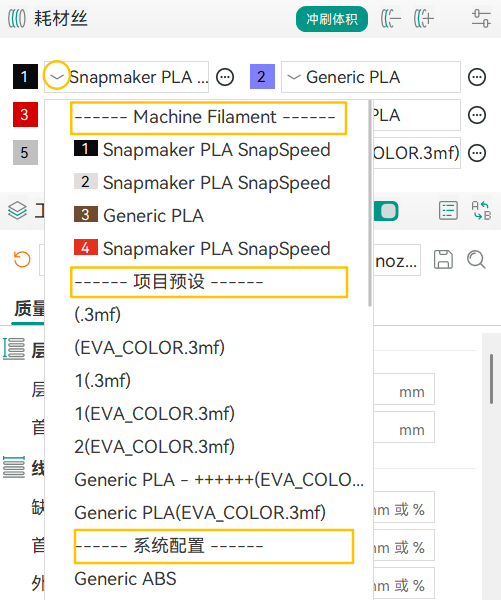Click the 冲刷体积 flushing volumes button

(331, 19)
